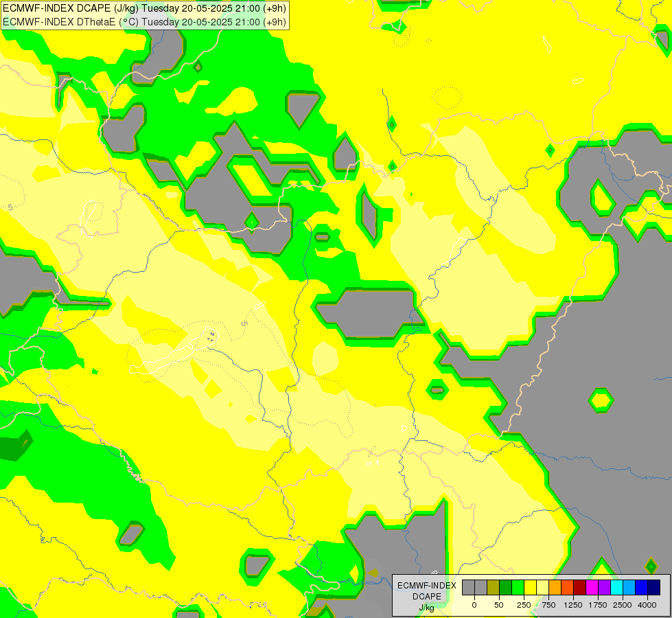Click the DCAPE (J/kg) title line
This screenshot has width=672, height=618.
pyautogui.click(x=144, y=8)
